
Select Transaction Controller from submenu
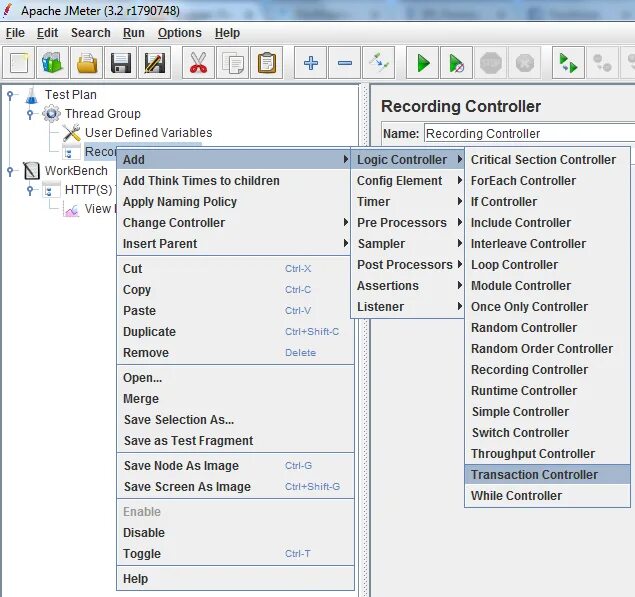pos(548,475)
